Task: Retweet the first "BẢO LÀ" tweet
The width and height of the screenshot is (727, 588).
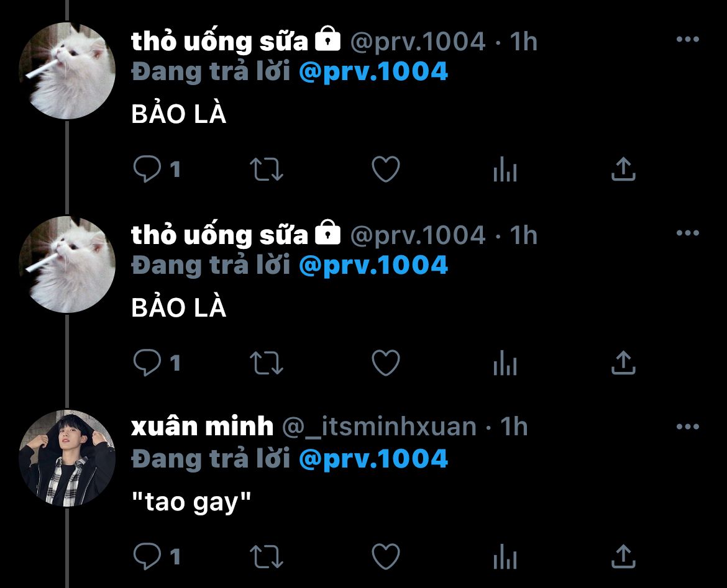Action: (267, 169)
